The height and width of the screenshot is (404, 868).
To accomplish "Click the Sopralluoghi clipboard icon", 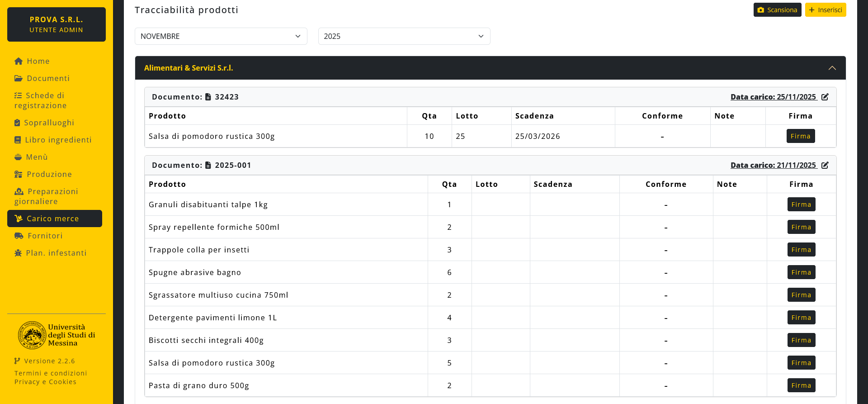I will pos(17,123).
